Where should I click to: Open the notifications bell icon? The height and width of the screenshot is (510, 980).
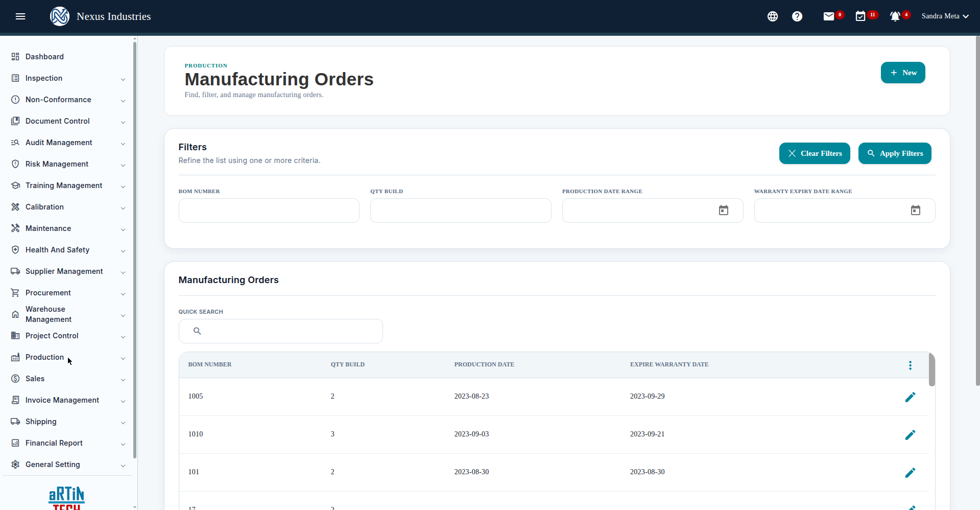pos(895,16)
